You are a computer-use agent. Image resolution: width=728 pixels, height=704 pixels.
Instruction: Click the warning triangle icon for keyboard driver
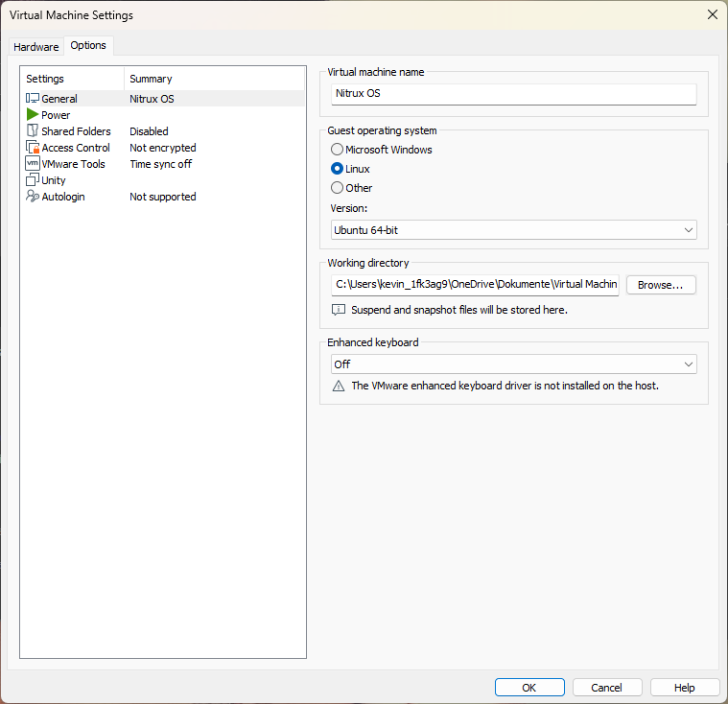339,386
